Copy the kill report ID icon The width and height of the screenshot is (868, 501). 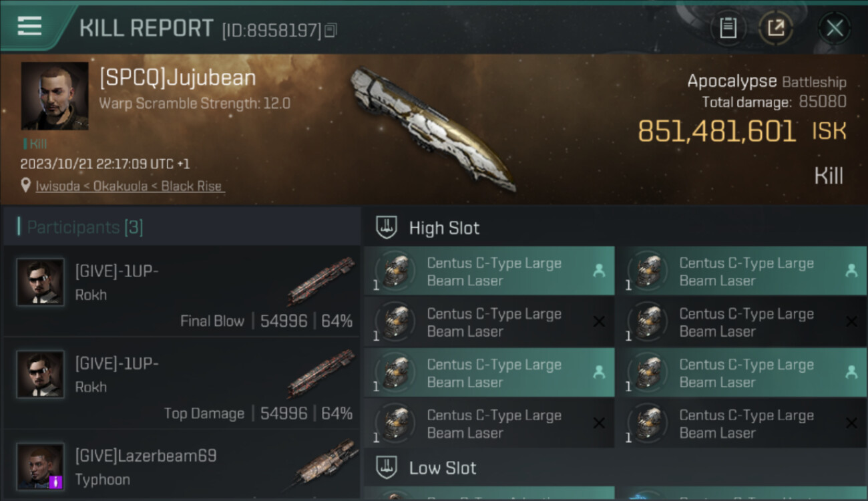331,30
